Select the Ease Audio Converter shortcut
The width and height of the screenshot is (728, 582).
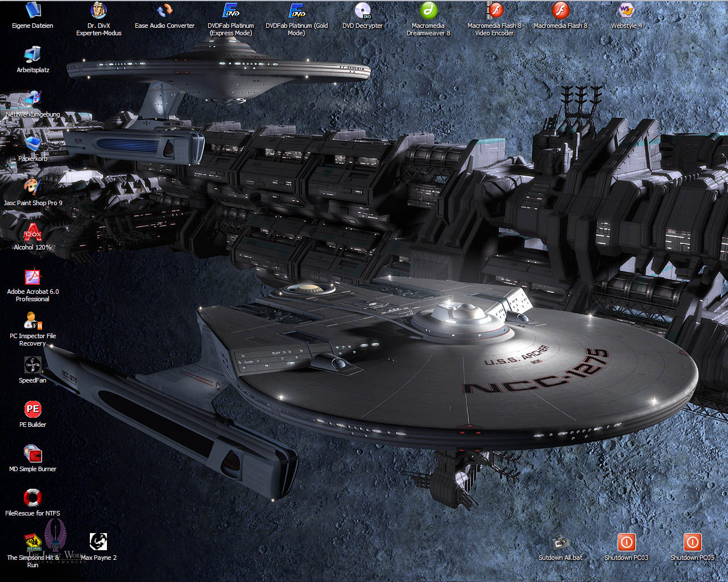164,11
